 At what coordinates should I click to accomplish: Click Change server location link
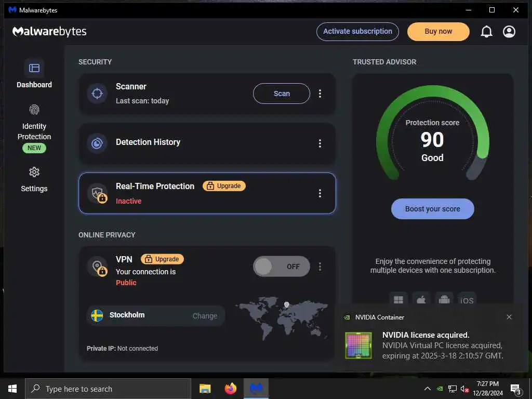(205, 316)
